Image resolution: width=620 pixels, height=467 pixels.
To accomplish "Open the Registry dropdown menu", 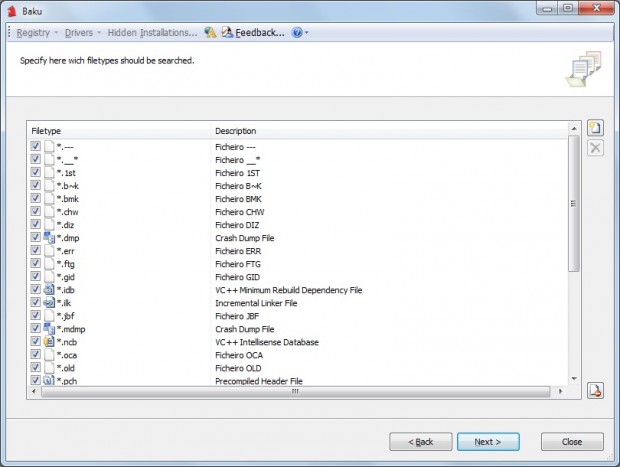I will pos(37,32).
